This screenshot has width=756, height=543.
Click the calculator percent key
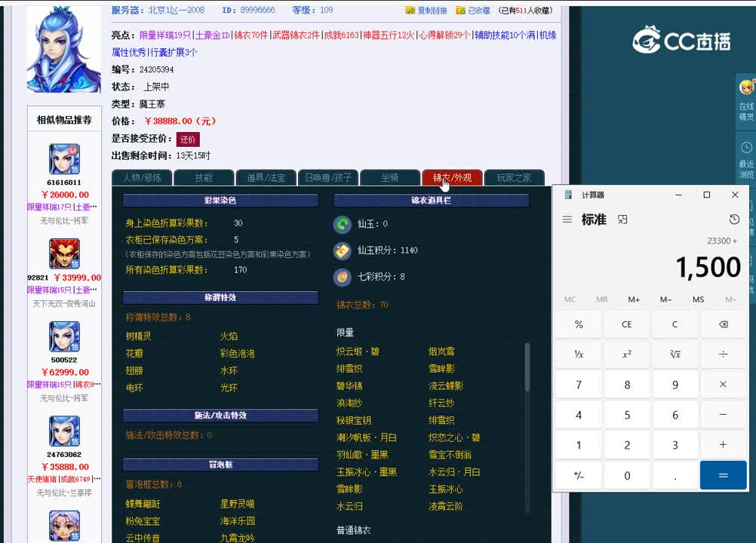(x=579, y=324)
